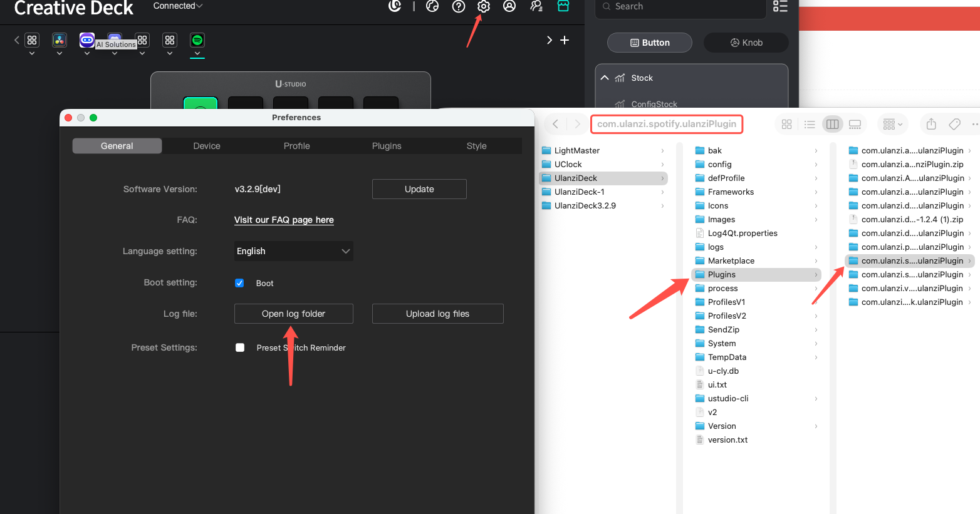Switch to the General preferences tab
This screenshot has height=514, width=980.
point(117,146)
